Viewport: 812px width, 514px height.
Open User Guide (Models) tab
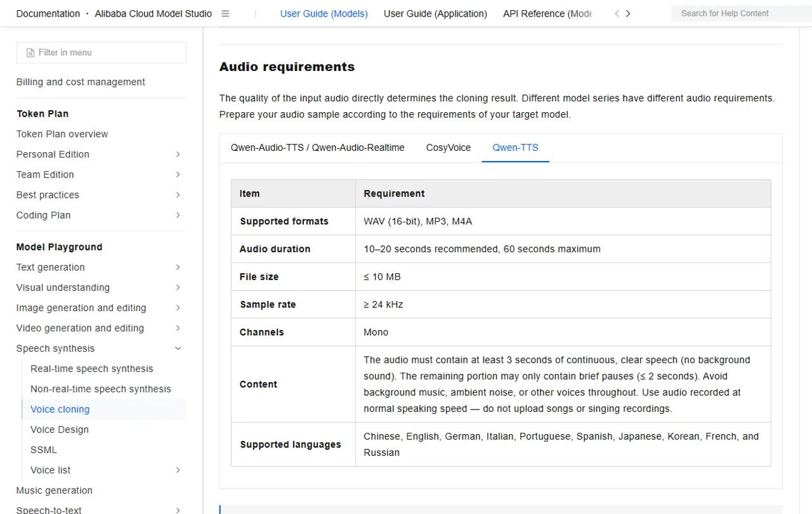click(x=324, y=13)
